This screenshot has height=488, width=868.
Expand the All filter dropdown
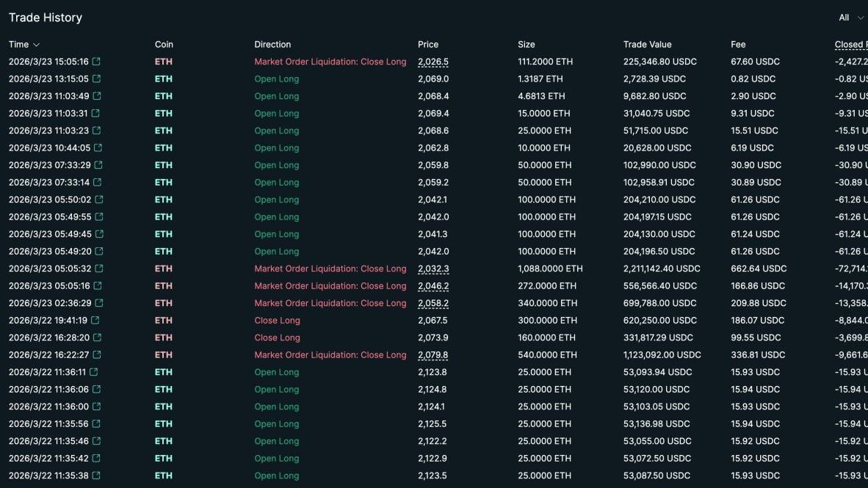pos(850,18)
